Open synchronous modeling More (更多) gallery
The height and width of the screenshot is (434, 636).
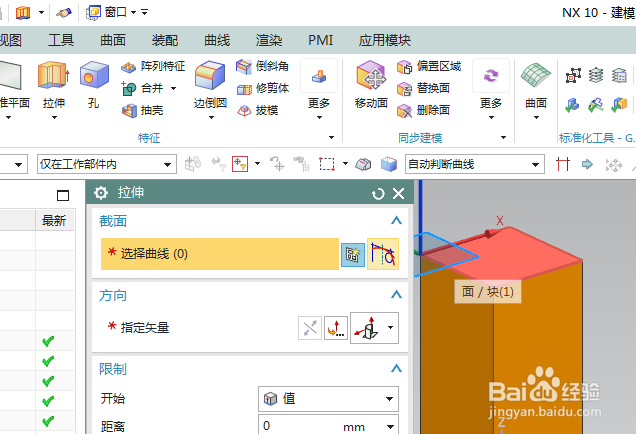tap(491, 76)
